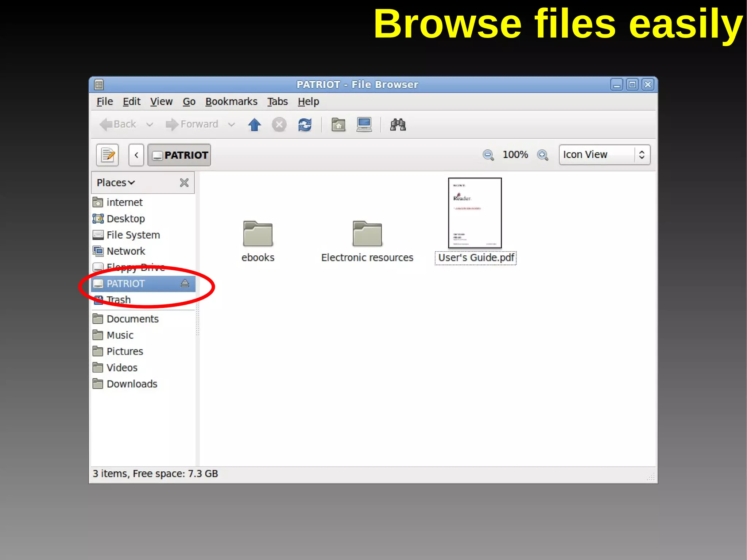Select Downloads in the Places sidebar
This screenshot has width=747, height=560.
point(132,384)
